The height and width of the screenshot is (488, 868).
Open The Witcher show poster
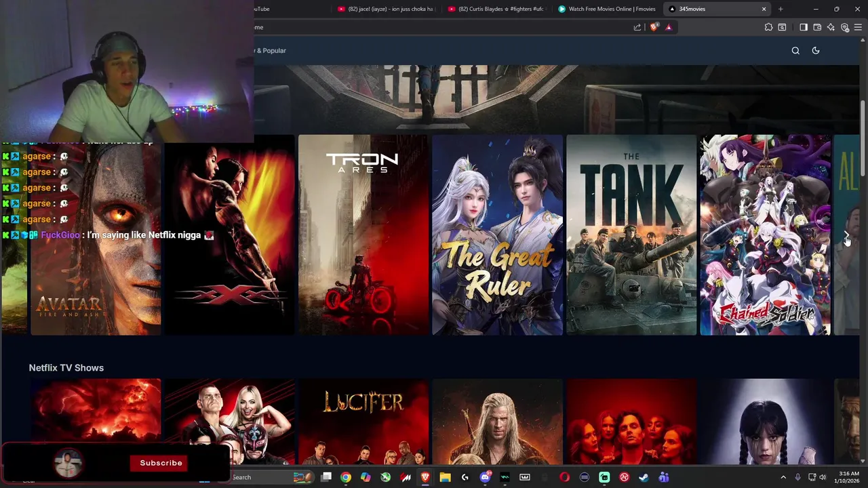497,422
